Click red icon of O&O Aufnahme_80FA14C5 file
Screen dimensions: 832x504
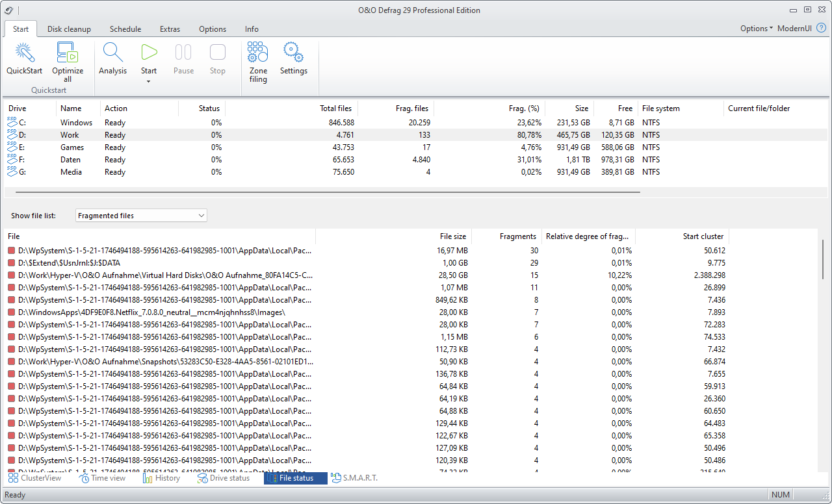[12, 275]
